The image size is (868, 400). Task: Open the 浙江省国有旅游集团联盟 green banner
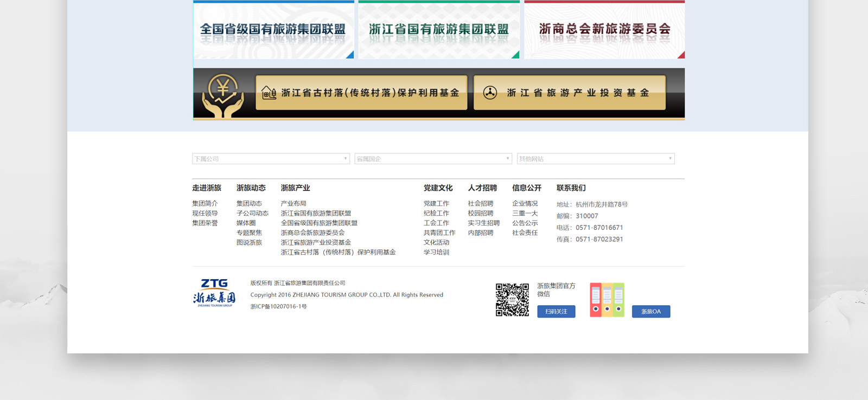[438, 30]
